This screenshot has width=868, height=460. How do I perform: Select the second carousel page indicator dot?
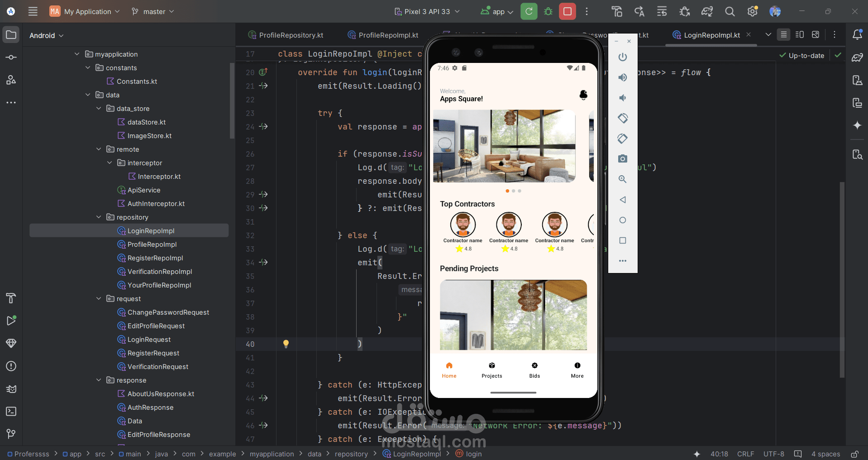tap(513, 191)
